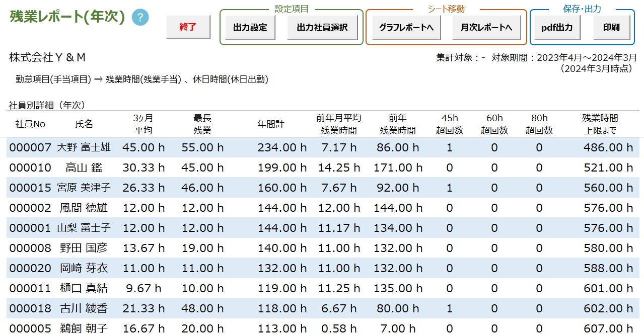Select 岡崎 芽衣's 132.00 h annual total
The image size is (644, 336).
pyautogui.click(x=282, y=268)
